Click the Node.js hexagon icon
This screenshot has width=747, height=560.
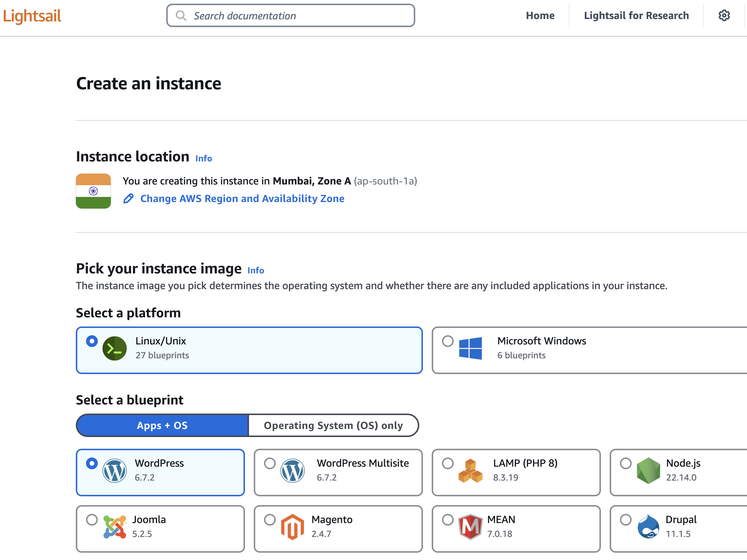click(x=648, y=471)
